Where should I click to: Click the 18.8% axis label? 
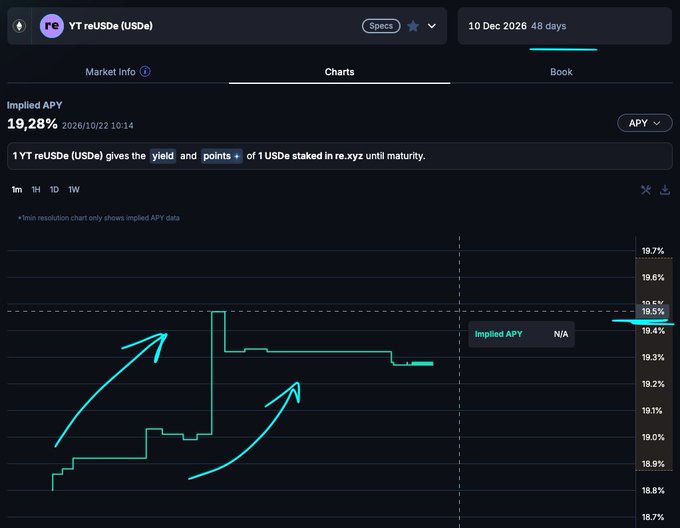click(x=653, y=490)
